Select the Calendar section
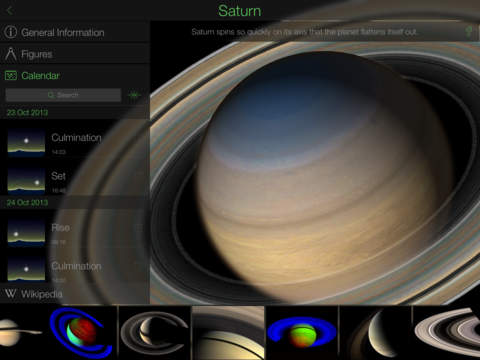Image resolution: width=480 pixels, height=360 pixels. pos(75,76)
